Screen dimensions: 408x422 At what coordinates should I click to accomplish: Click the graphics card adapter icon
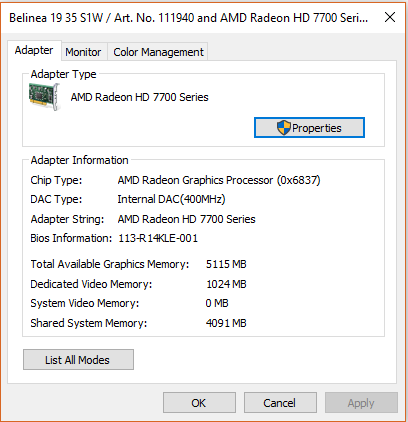45,97
